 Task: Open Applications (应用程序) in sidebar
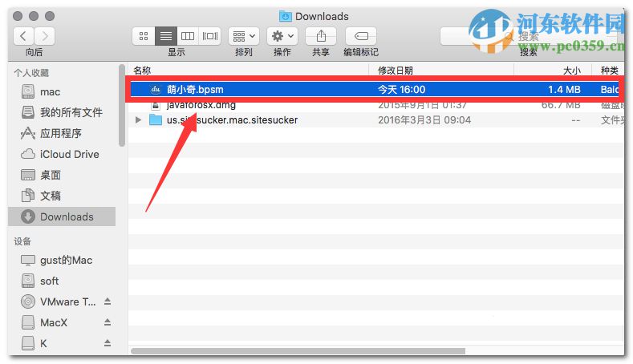(51, 133)
